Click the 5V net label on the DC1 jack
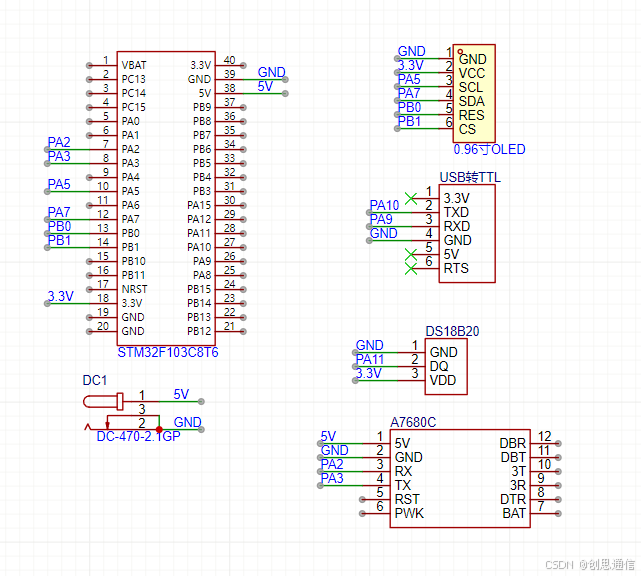Image resolution: width=641 pixels, height=576 pixels. 181,394
